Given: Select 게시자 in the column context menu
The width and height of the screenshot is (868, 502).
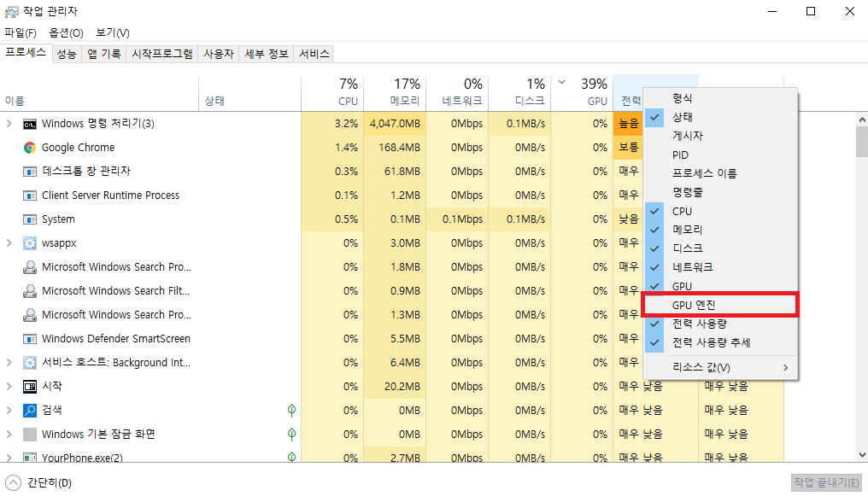Looking at the screenshot, I should [720, 136].
